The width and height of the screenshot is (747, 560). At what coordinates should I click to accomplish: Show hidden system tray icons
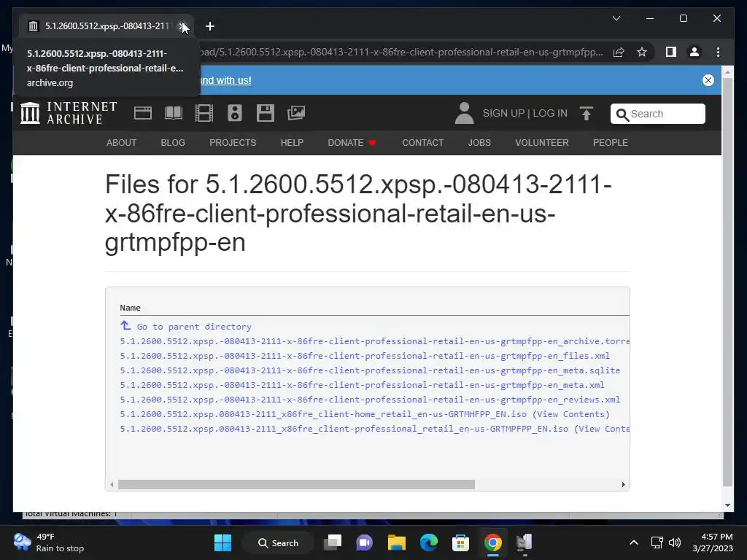pyautogui.click(x=634, y=542)
